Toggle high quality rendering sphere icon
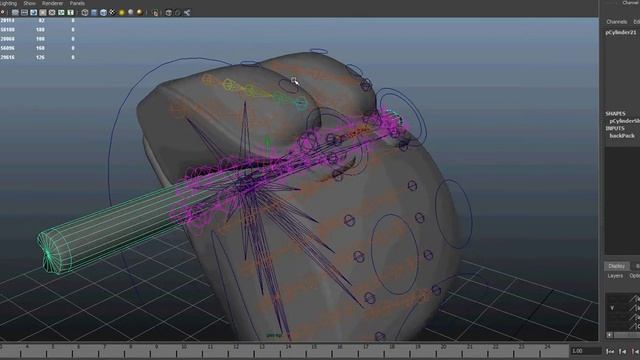The width and height of the screenshot is (640, 360). pyautogui.click(x=140, y=12)
